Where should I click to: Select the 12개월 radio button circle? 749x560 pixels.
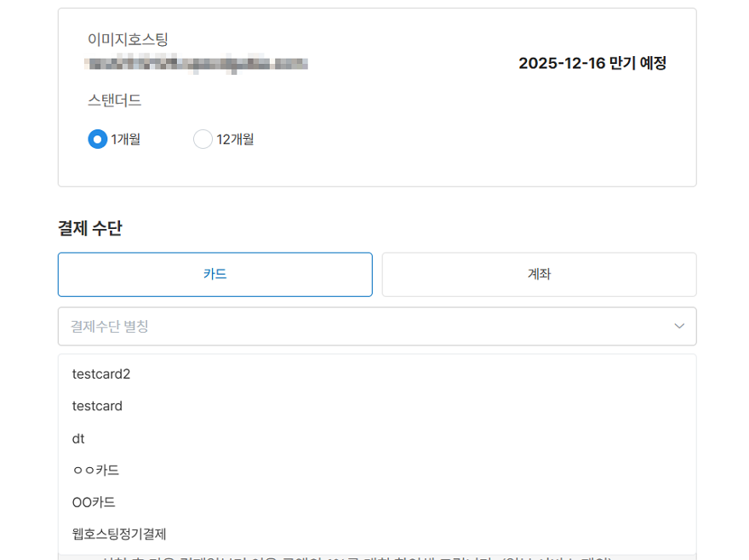tap(203, 139)
